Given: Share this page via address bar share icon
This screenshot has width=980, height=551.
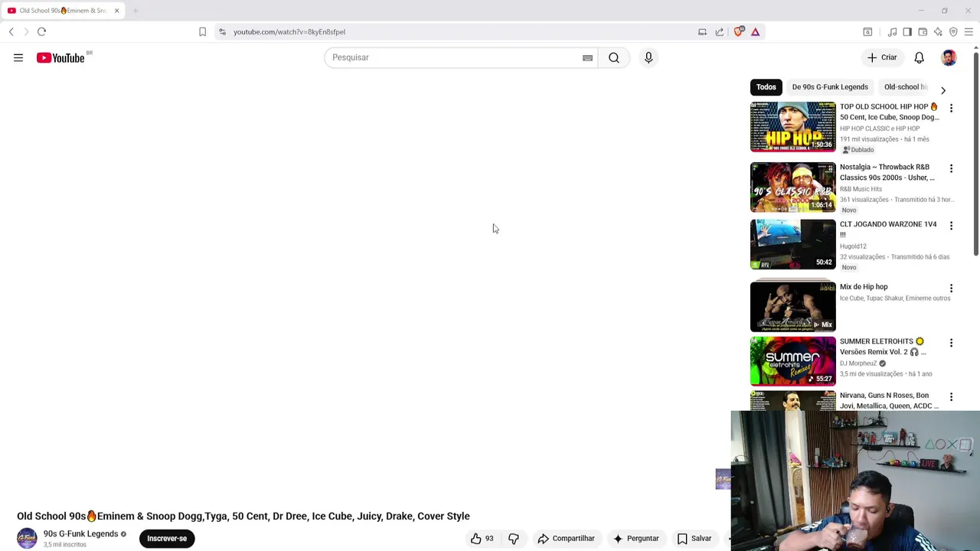Looking at the screenshot, I should pos(720,31).
